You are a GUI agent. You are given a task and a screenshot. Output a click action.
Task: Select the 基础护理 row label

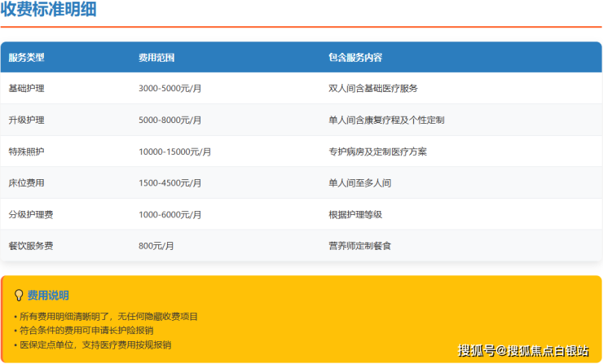point(26,89)
